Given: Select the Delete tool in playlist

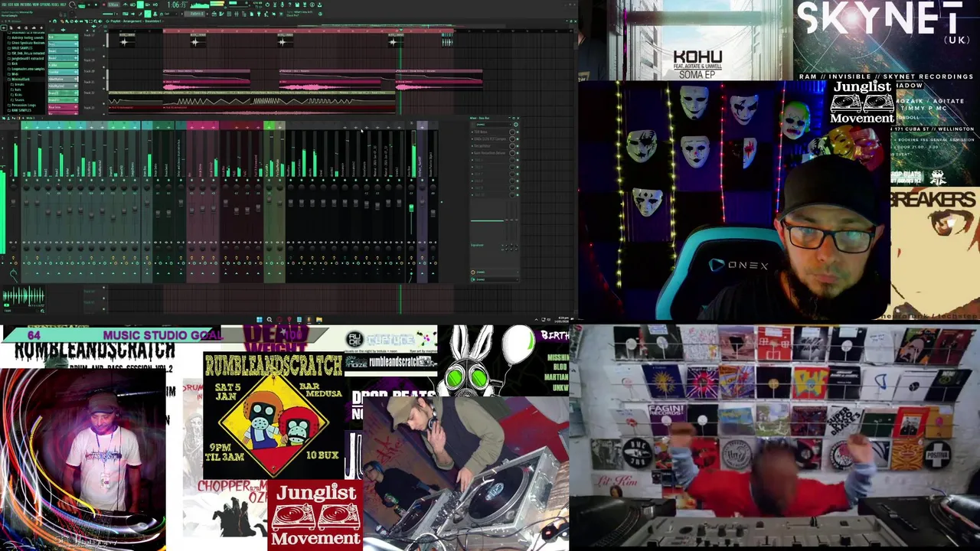Looking at the screenshot, I should (x=71, y=21).
